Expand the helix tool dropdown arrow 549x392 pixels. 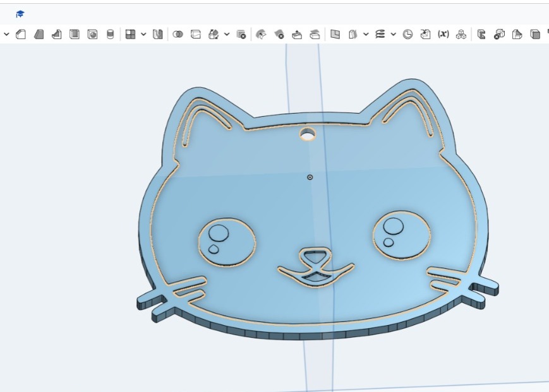393,35
